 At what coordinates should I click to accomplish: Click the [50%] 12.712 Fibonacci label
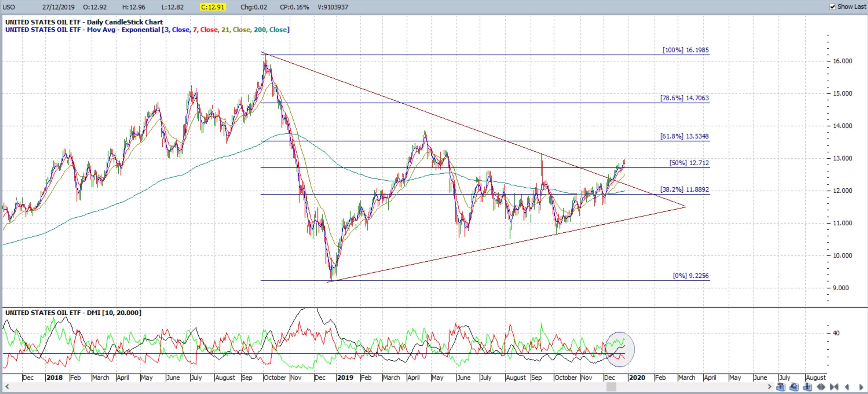689,163
